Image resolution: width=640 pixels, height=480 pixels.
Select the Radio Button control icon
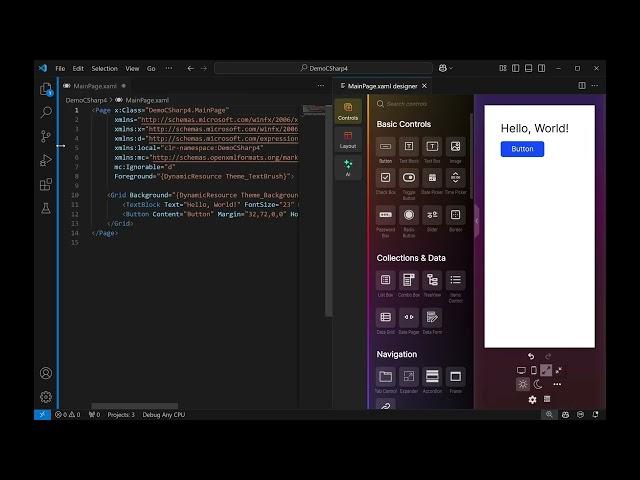[409, 215]
